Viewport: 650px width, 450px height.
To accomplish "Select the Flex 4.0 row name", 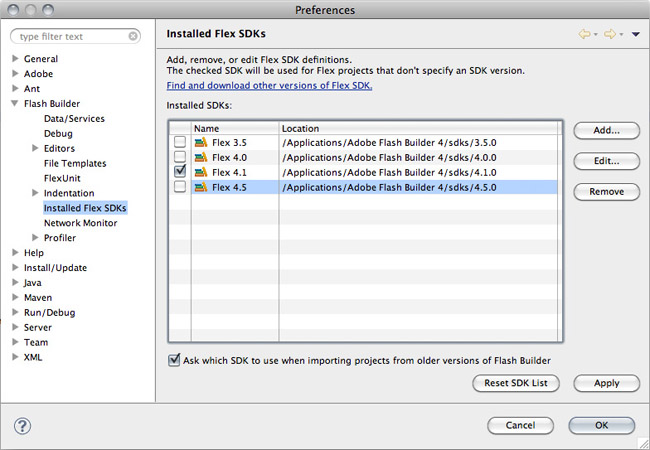I will [229, 157].
